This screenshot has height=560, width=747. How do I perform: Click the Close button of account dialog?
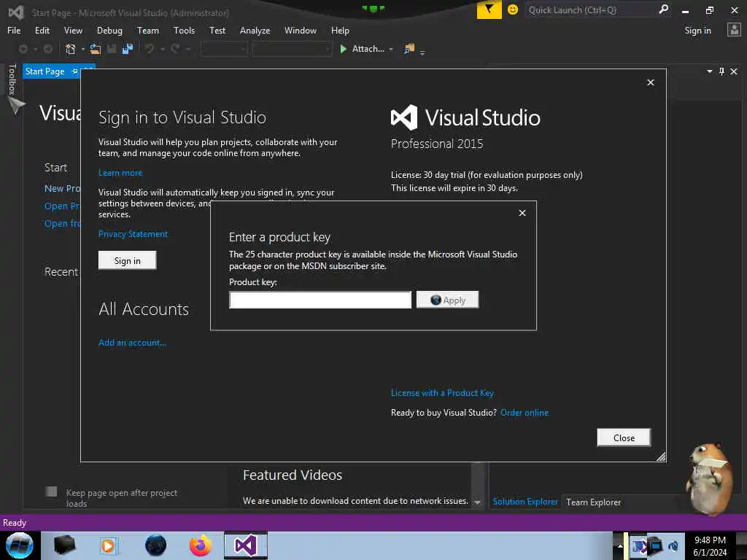(624, 437)
